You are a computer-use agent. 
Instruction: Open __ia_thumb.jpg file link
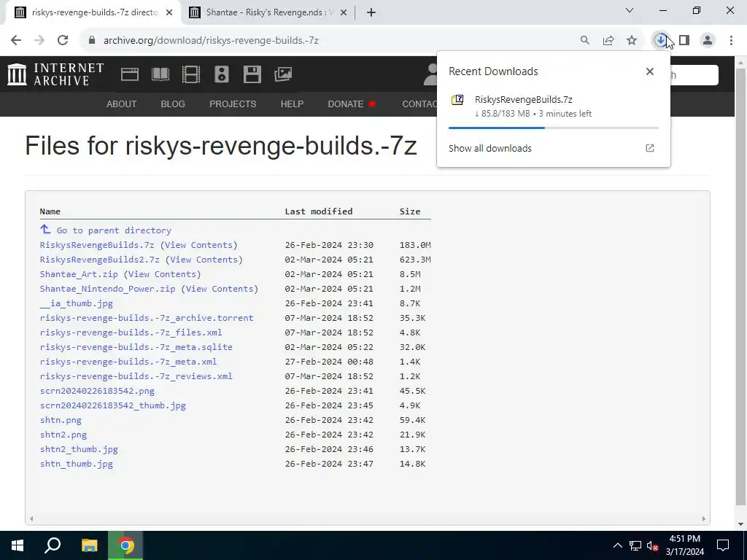76,303
